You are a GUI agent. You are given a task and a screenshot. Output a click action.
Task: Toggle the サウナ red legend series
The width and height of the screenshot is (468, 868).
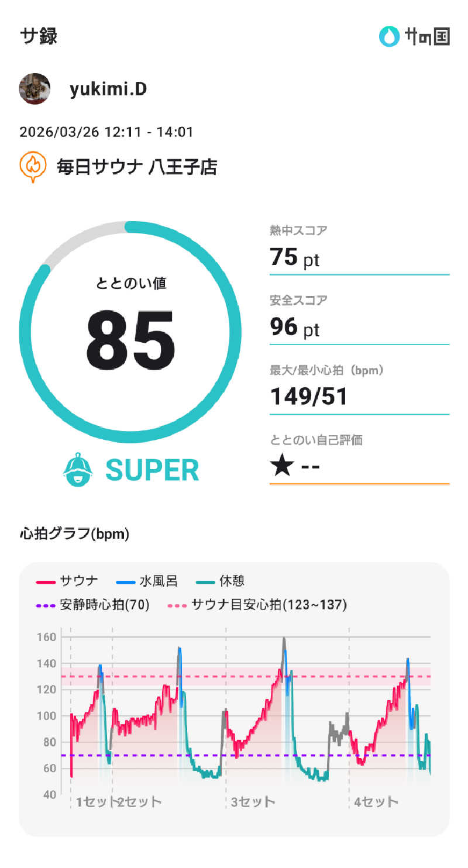click(x=67, y=581)
